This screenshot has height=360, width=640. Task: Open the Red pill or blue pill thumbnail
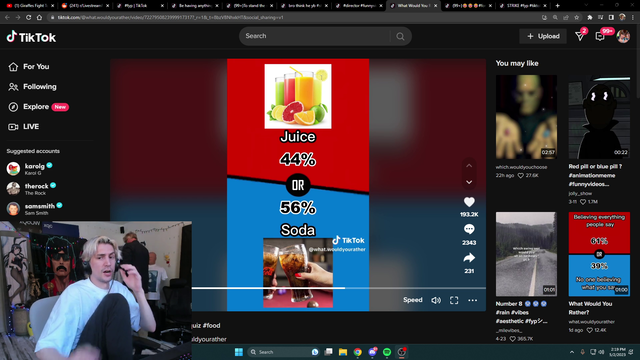point(599,117)
